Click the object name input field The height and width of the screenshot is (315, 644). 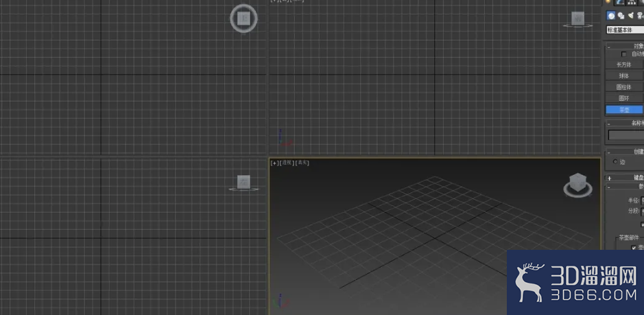pyautogui.click(x=626, y=135)
